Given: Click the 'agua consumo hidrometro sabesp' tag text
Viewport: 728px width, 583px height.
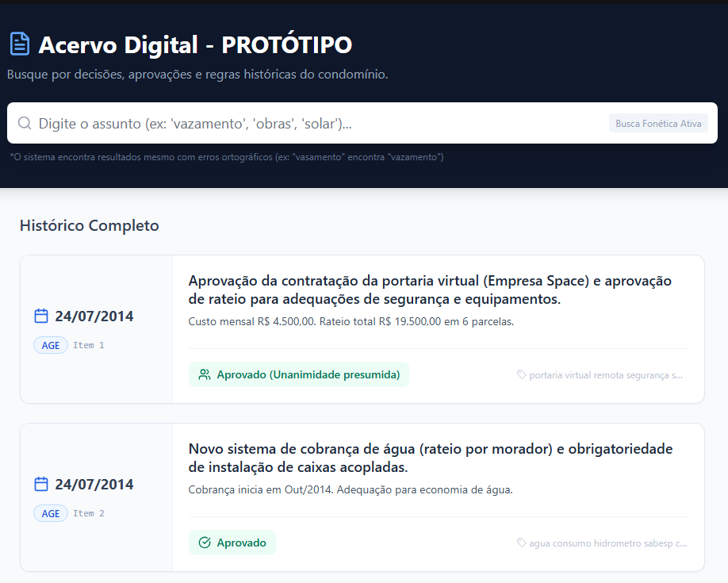Looking at the screenshot, I should pos(607,543).
